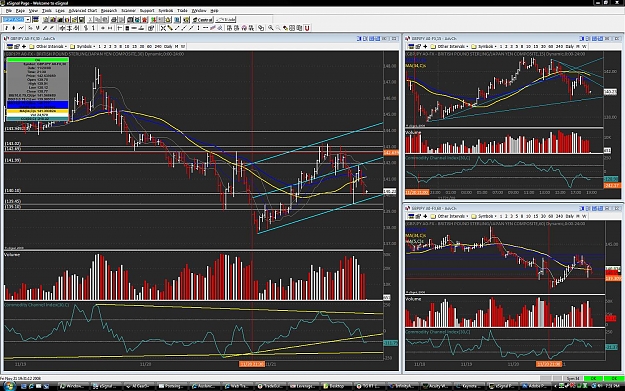Select the 60 interval in left chart

click(149, 47)
